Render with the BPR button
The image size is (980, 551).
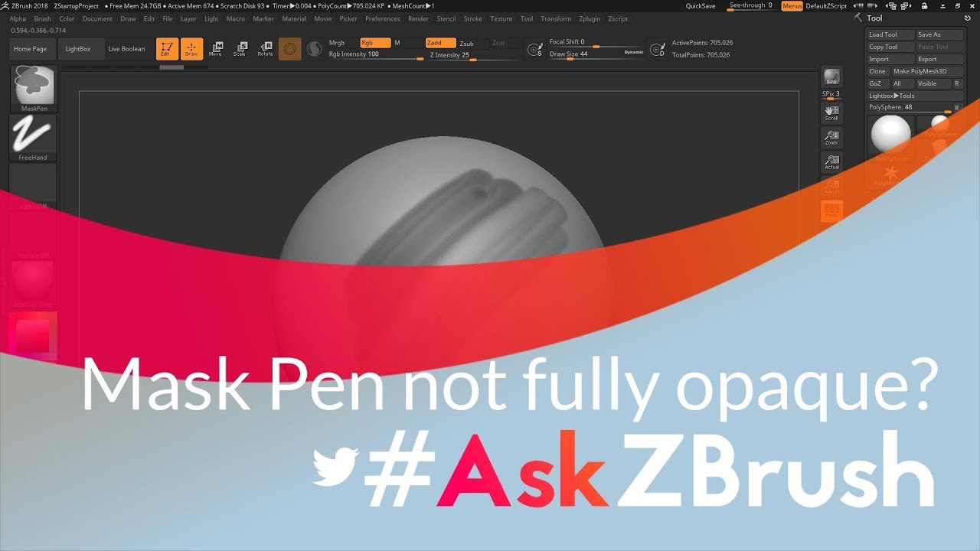coord(831,77)
